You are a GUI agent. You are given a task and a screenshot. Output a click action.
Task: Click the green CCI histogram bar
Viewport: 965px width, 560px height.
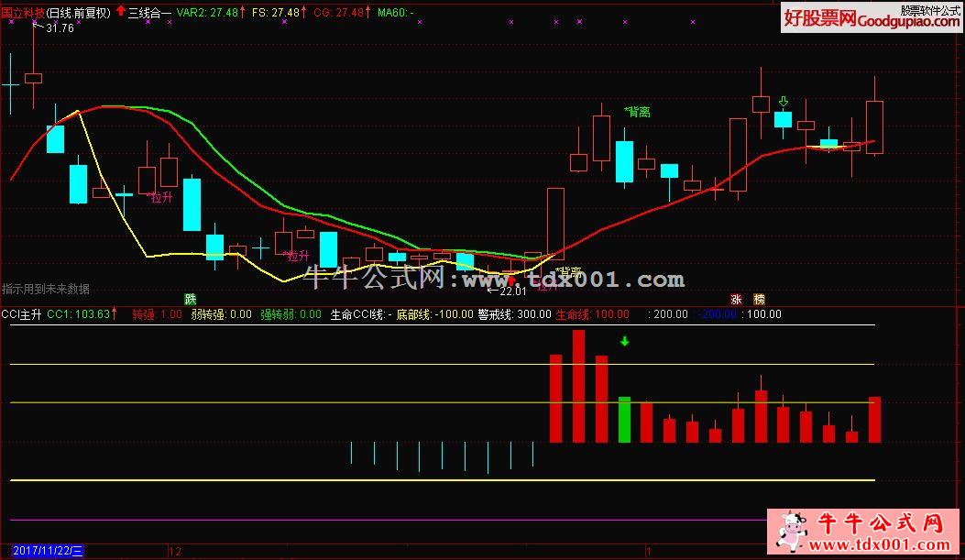[x=624, y=419]
